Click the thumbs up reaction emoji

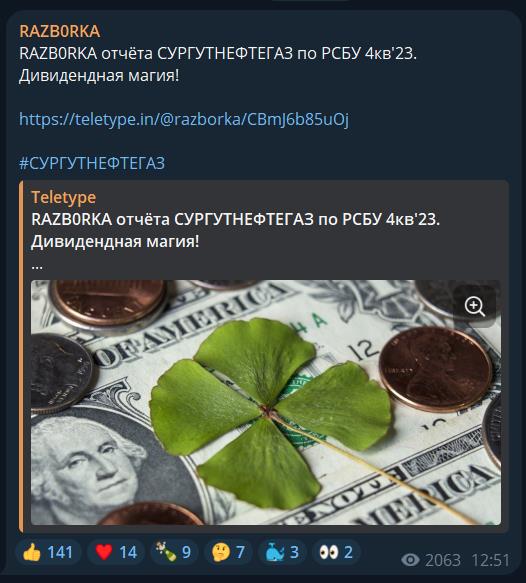click(x=31, y=552)
